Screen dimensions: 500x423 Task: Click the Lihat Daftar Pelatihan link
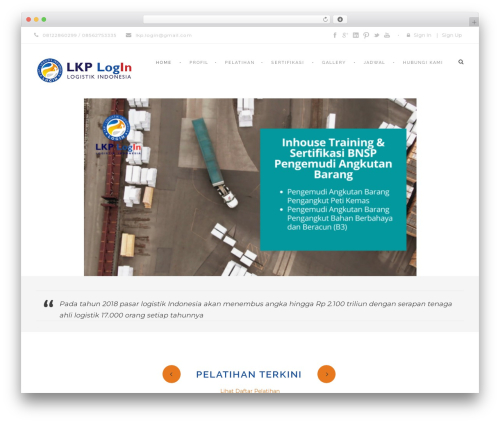[250, 391]
